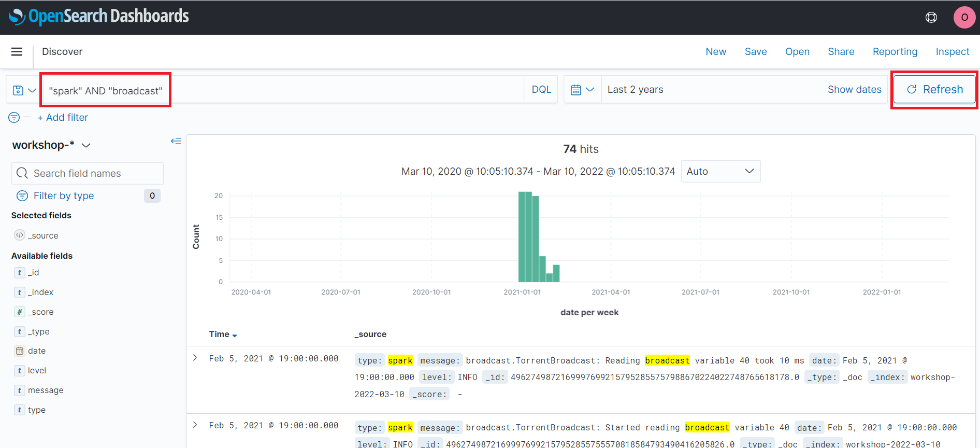Image resolution: width=980 pixels, height=448 pixels.
Task: Open the Auto interval dropdown
Action: [720, 171]
